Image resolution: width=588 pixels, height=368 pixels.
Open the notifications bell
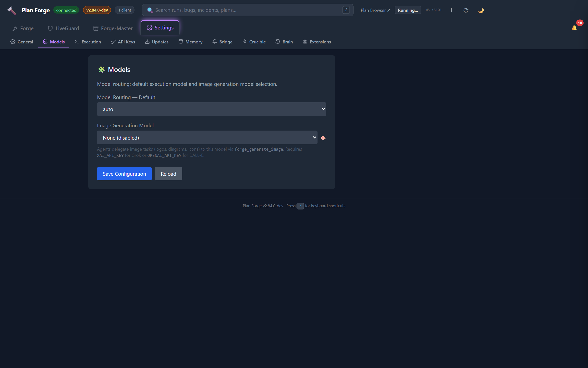coord(574,28)
